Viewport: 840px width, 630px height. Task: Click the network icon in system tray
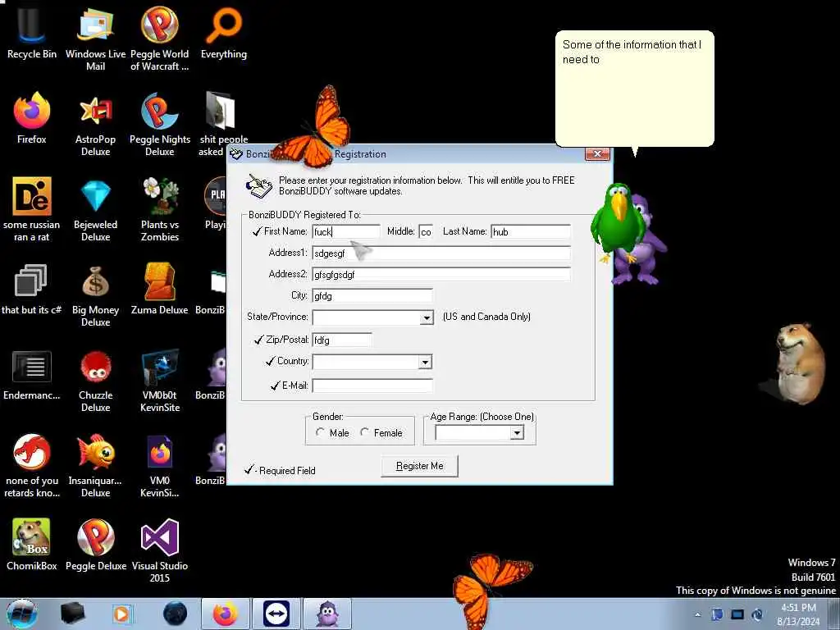737,614
